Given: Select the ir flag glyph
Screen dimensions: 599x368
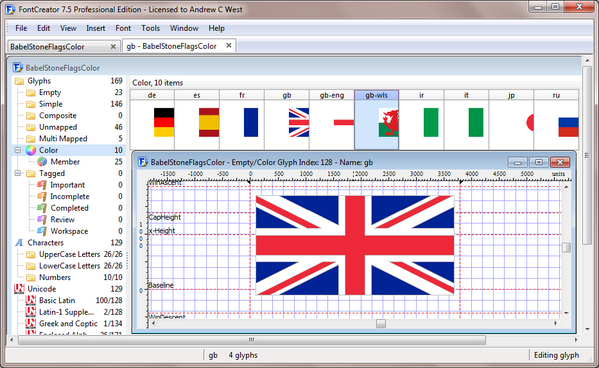Looking at the screenshot, I should (x=422, y=120).
